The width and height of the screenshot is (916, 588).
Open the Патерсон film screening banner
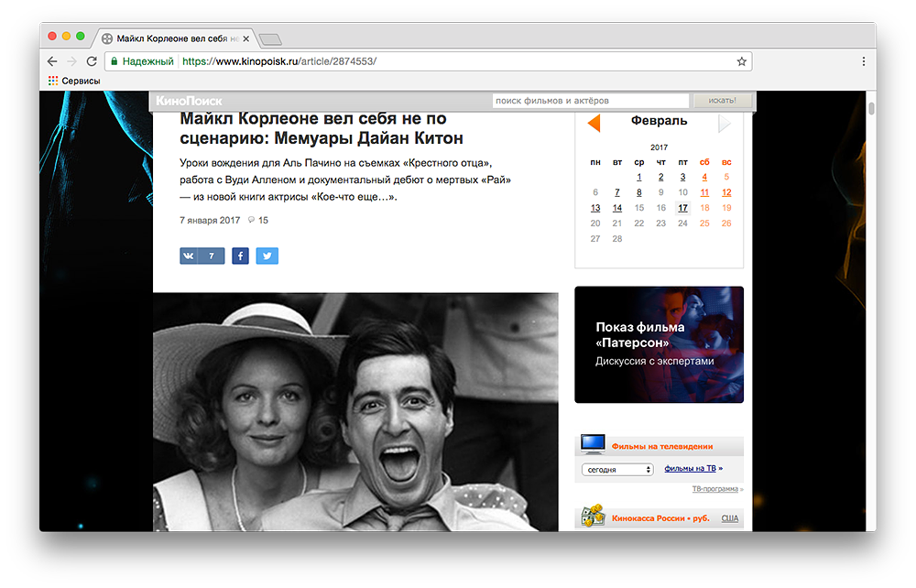pyautogui.click(x=659, y=344)
